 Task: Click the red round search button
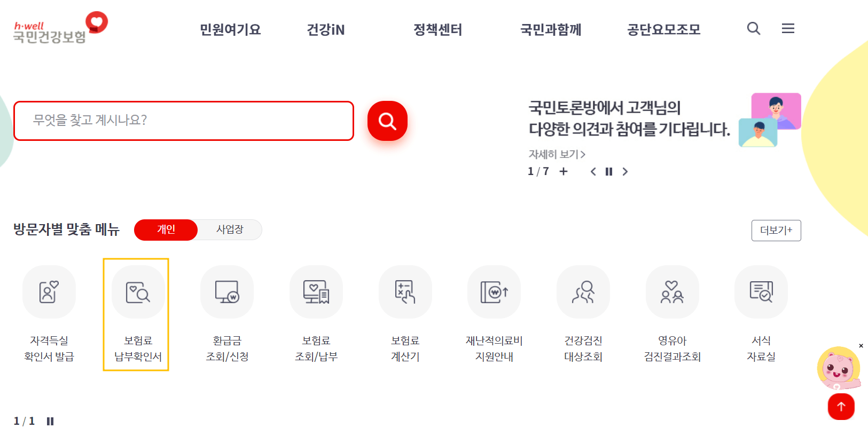[387, 121]
